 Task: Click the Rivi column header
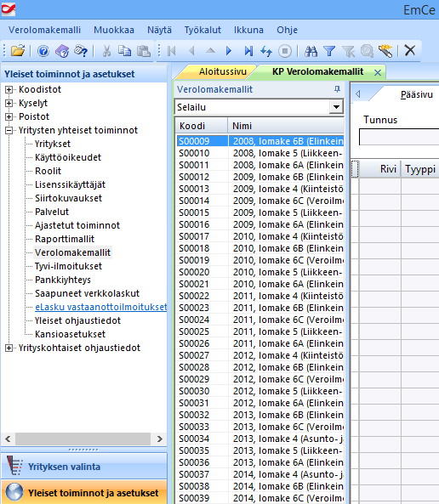click(x=379, y=169)
